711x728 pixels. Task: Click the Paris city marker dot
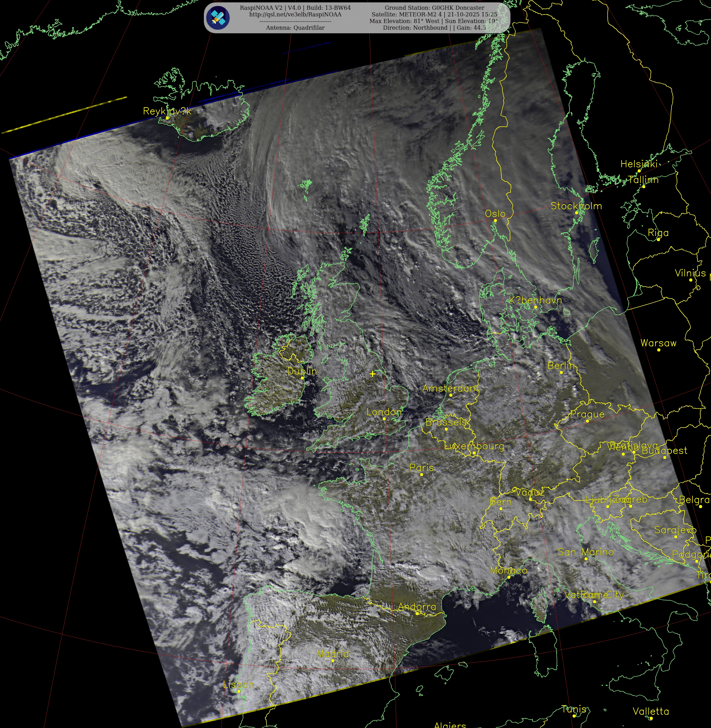pos(422,474)
